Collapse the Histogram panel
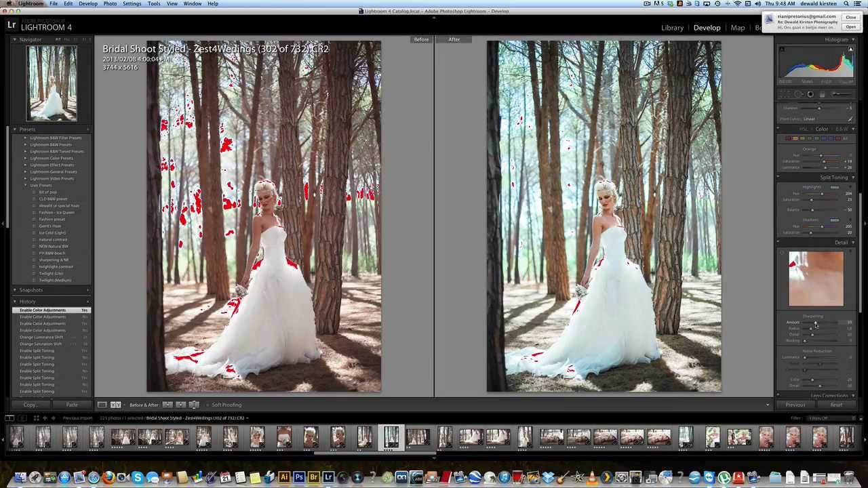This screenshot has height=488, width=868. click(852, 39)
